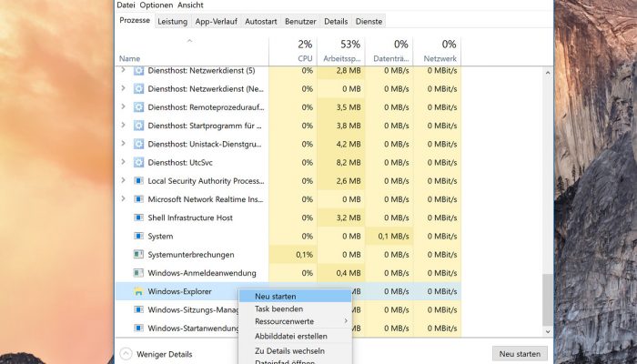Screen dimensions: 637x364
Task: Click gear icon of Diensthost: Remoteprozeduraufruf
Action: [x=138, y=107]
